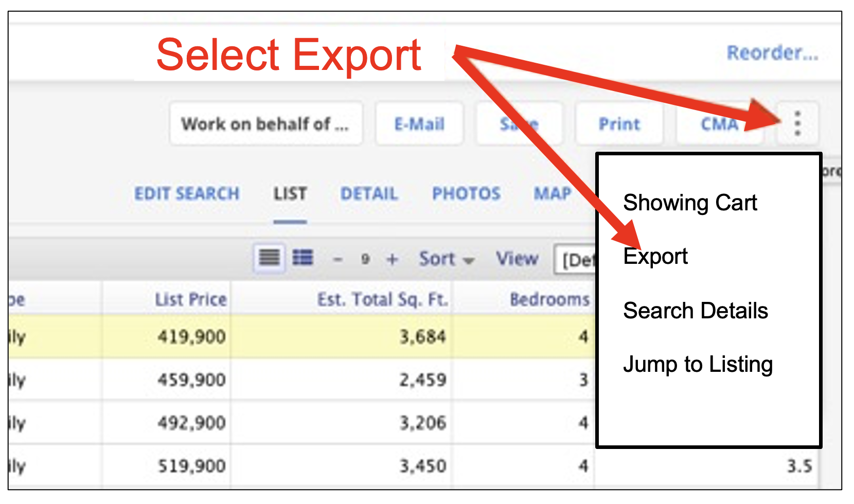Click the Save button
This screenshot has width=854, height=504.
point(519,124)
